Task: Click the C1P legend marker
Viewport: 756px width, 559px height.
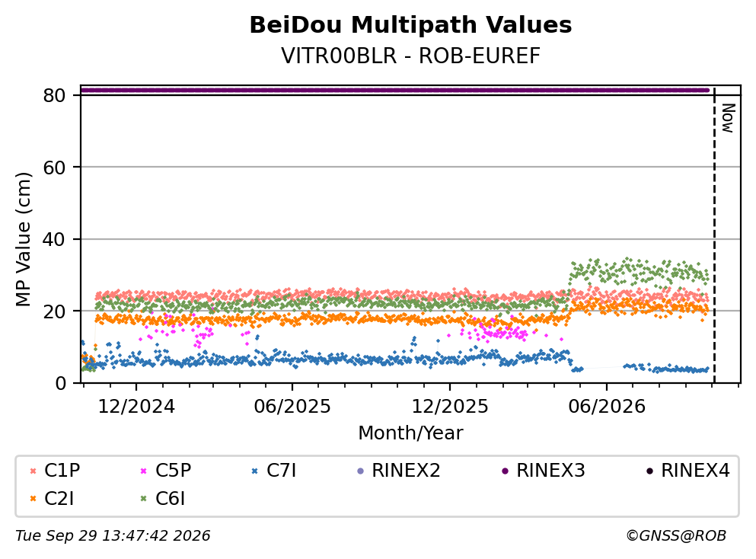Action: pyautogui.click(x=33, y=471)
